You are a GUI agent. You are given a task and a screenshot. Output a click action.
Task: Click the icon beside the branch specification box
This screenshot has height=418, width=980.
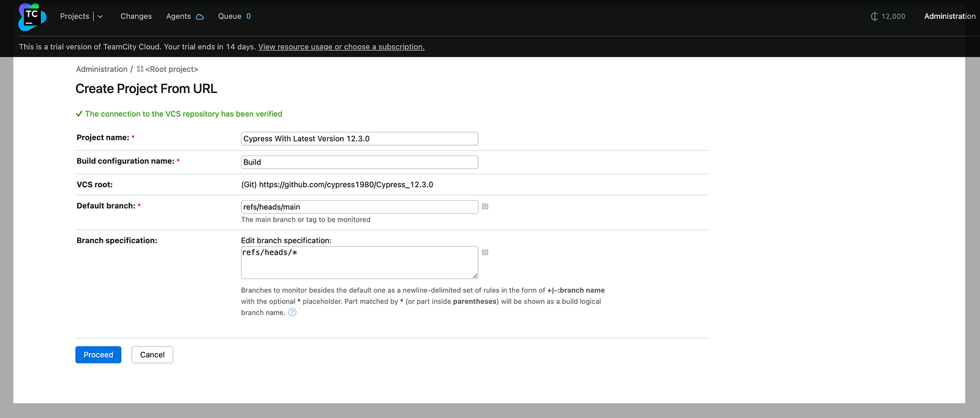pyautogui.click(x=485, y=252)
